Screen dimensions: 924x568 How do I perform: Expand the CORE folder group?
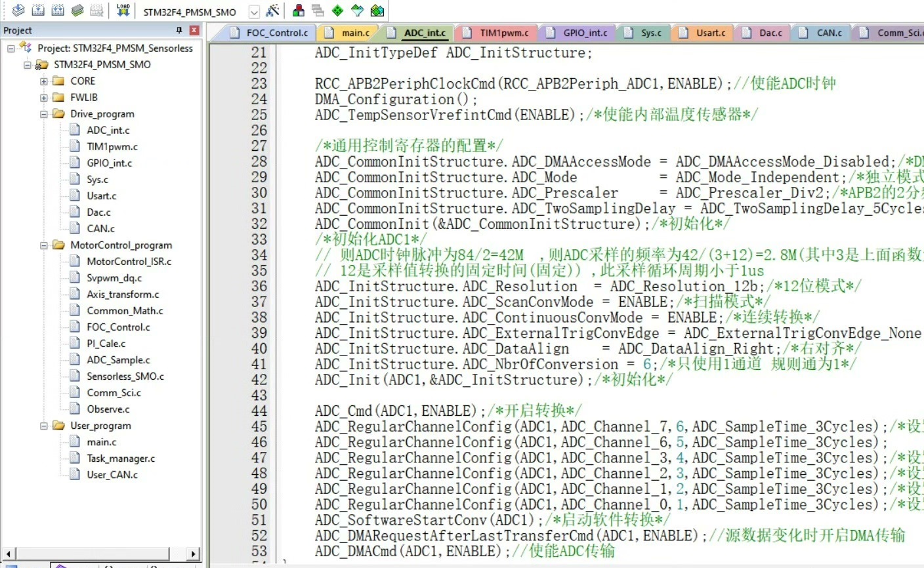[44, 81]
